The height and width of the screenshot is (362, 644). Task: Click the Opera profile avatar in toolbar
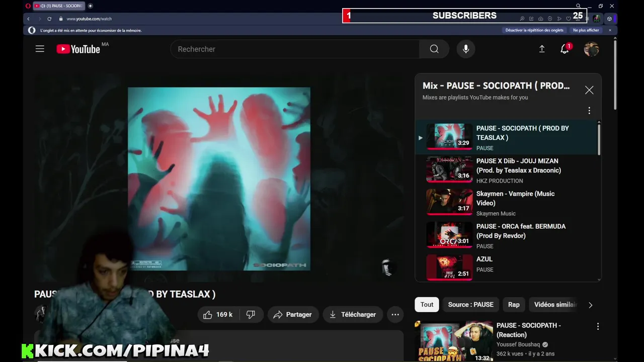[596, 19]
